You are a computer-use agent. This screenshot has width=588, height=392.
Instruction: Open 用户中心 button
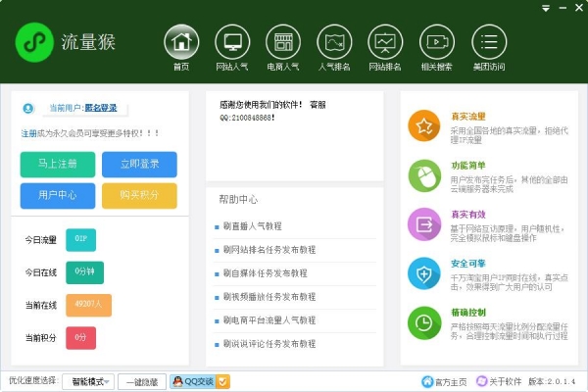57,195
